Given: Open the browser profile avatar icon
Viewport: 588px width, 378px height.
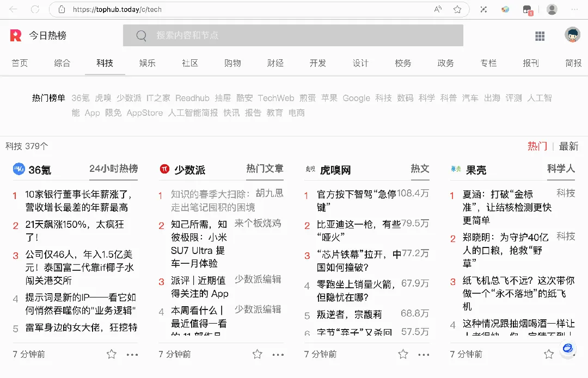Looking at the screenshot, I should coord(552,9).
